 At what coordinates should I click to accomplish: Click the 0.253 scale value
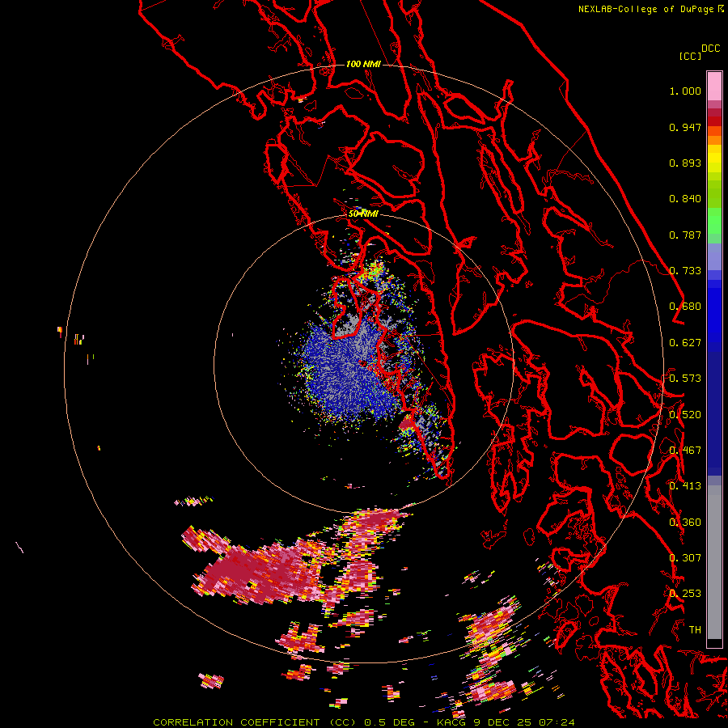pos(685,594)
